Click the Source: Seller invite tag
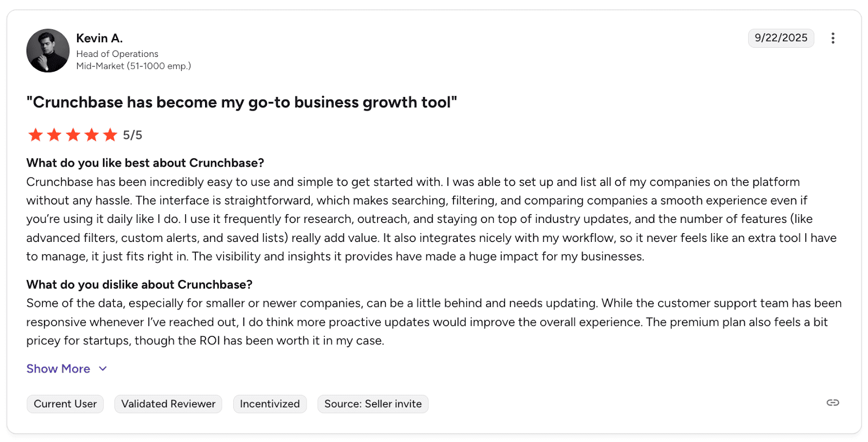This screenshot has height=442, width=868. pos(373,404)
